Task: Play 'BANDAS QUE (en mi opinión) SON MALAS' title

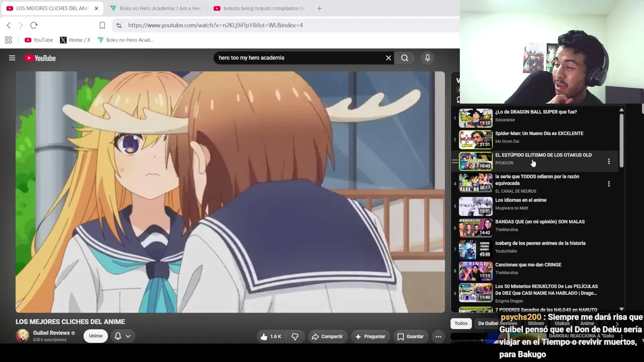Action: 540,222
